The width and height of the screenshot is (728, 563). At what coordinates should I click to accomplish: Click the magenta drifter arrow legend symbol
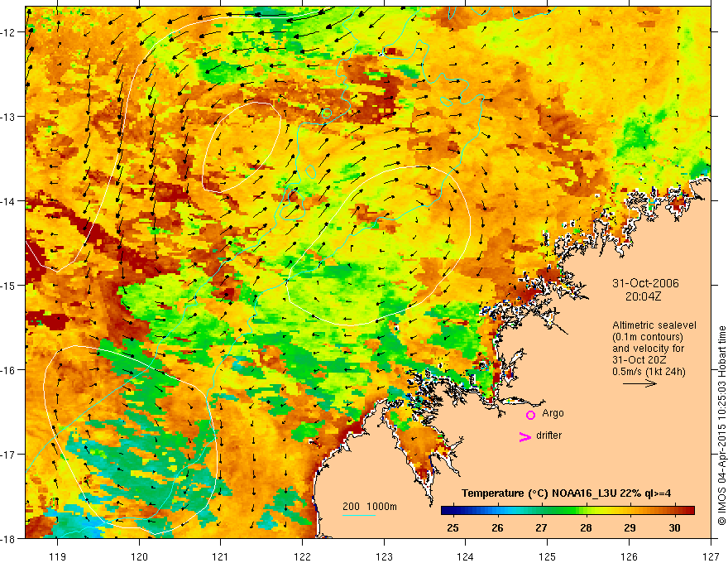[525, 436]
